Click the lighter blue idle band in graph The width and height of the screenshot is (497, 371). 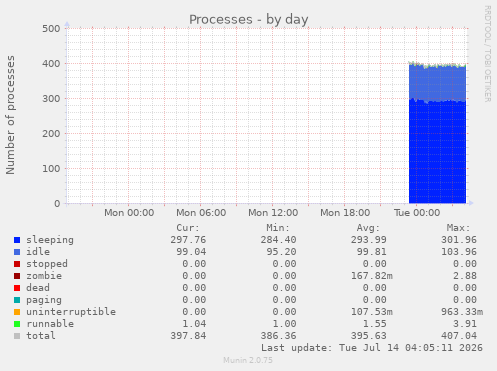click(x=437, y=83)
